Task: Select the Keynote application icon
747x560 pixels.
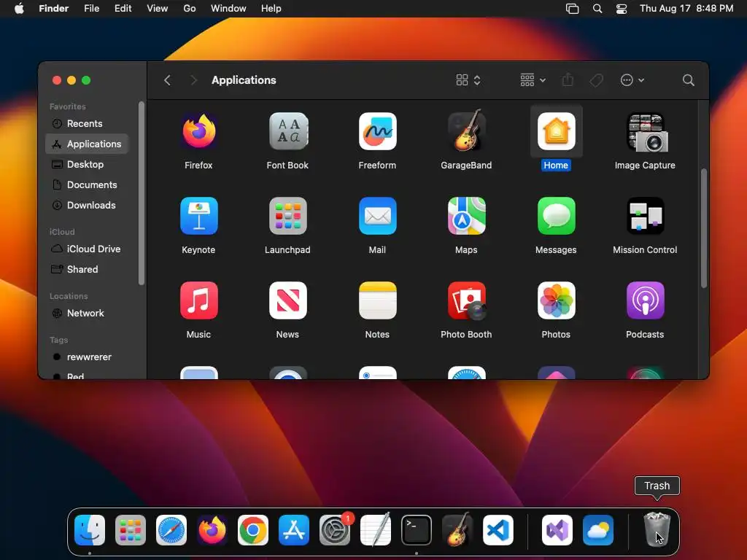Action: 198,216
